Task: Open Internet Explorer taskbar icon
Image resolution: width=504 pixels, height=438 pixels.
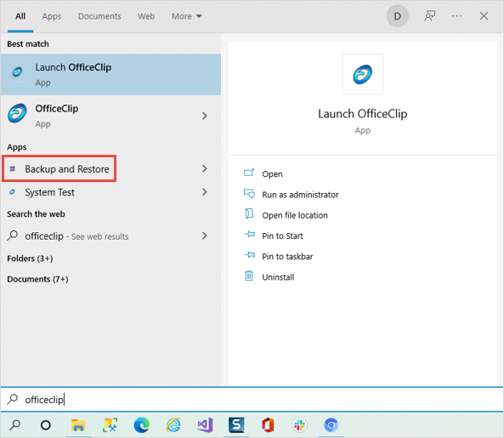Action: point(173,425)
